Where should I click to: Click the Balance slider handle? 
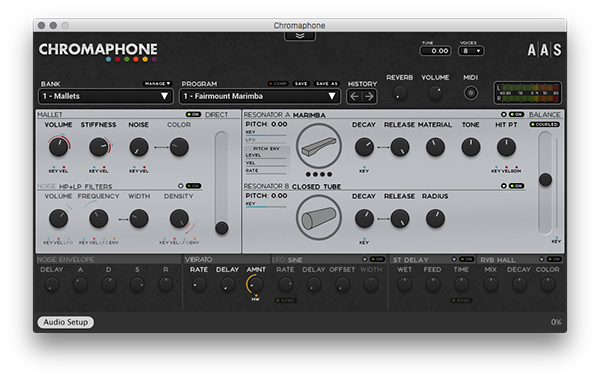pyautogui.click(x=545, y=179)
